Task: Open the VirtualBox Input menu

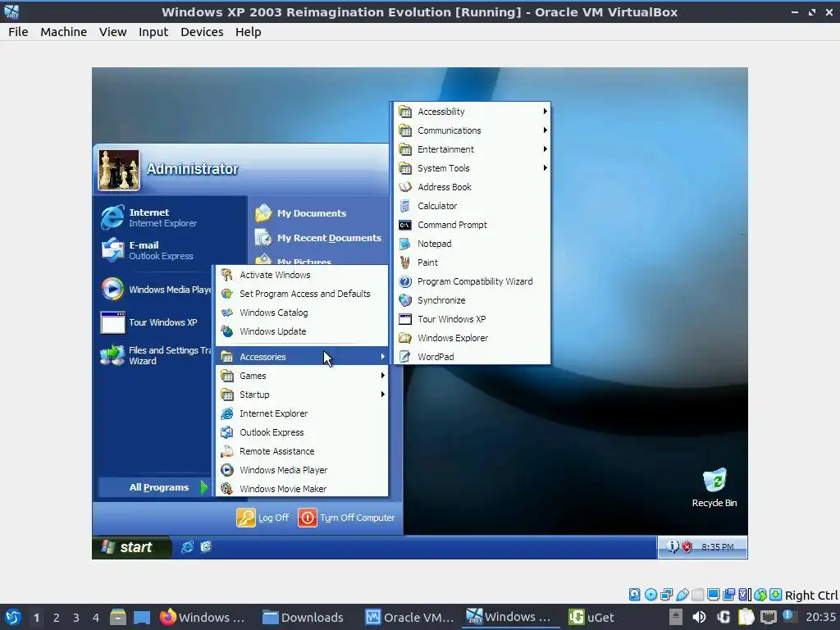Action: coord(153,32)
